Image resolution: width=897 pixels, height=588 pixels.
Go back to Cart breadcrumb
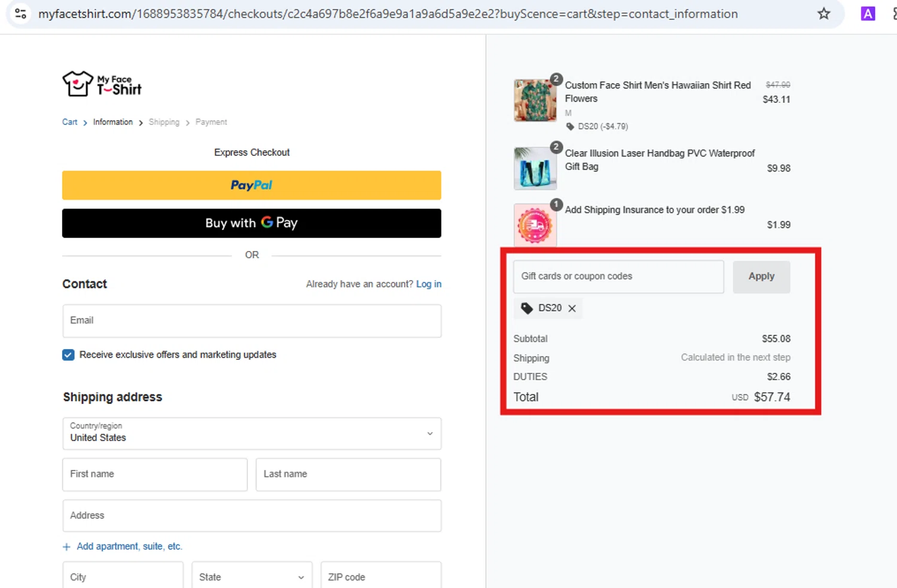[70, 122]
